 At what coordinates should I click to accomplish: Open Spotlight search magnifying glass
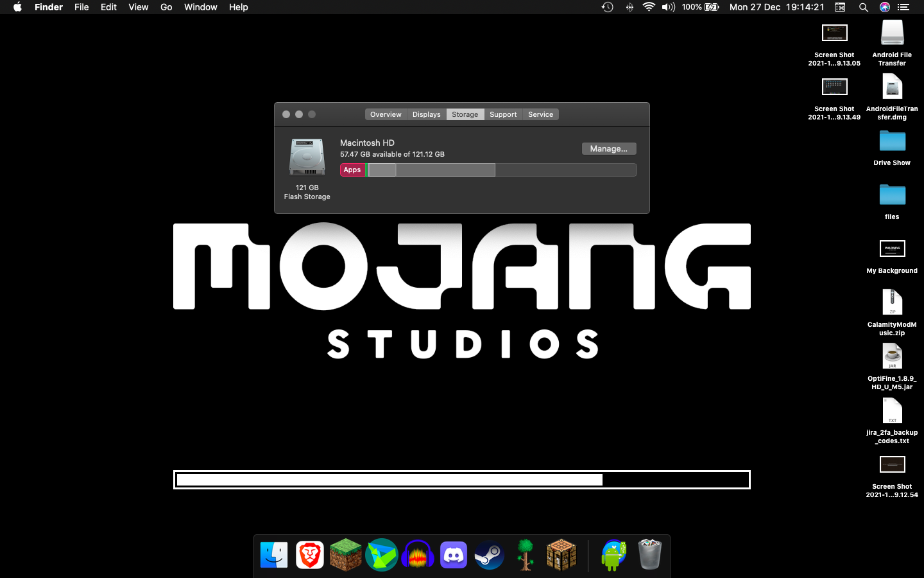coord(863,7)
